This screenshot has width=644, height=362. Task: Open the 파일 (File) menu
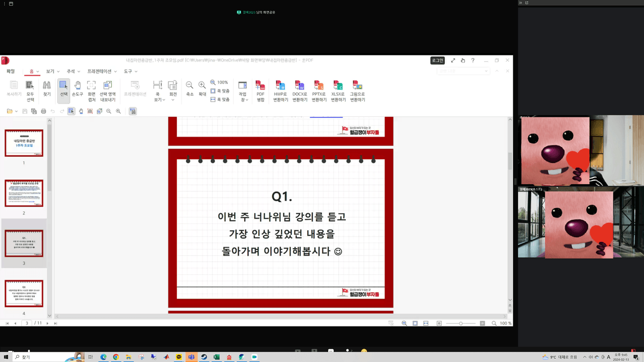tap(11, 71)
